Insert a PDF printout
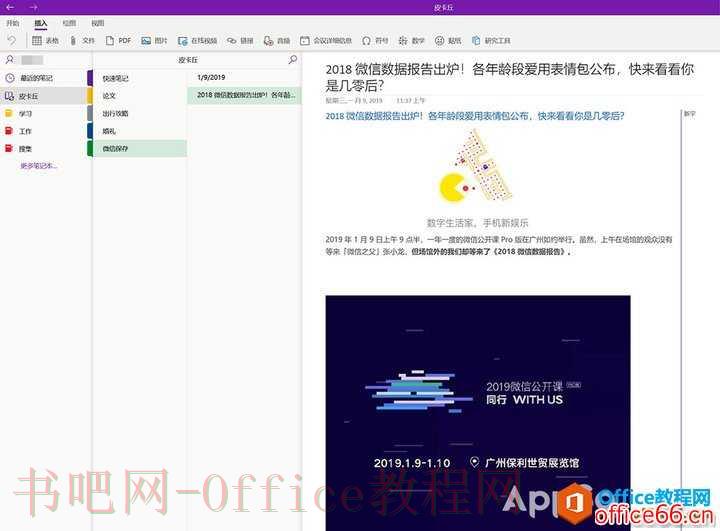 pos(118,40)
